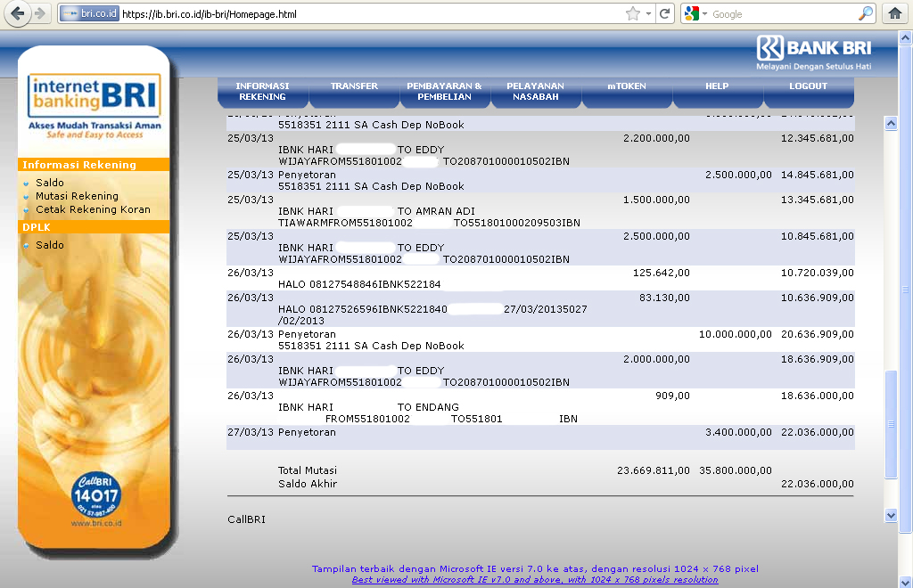Select the debit amount 125.642,00
This screenshot has width=913, height=588.
click(x=662, y=273)
